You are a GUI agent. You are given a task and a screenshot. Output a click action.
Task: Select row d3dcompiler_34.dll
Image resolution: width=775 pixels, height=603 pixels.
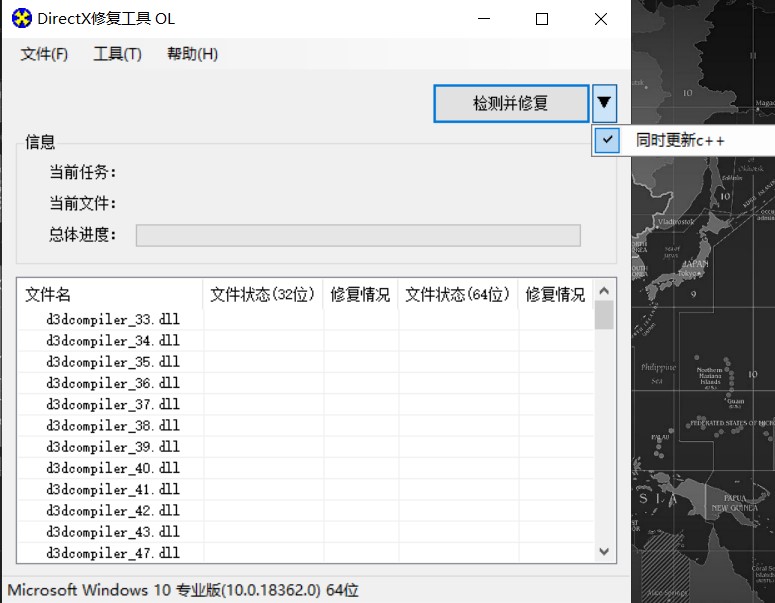(305, 341)
